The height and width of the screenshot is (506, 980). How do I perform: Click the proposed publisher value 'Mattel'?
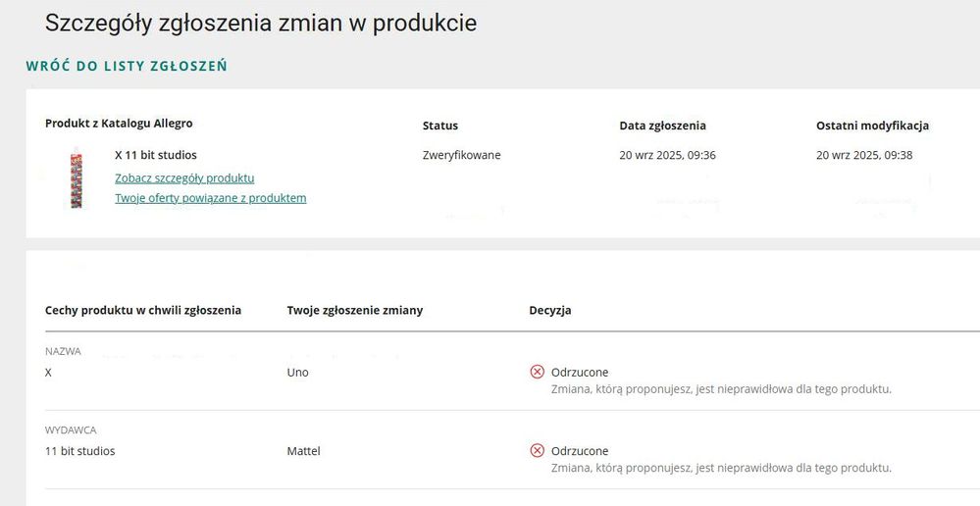303,451
